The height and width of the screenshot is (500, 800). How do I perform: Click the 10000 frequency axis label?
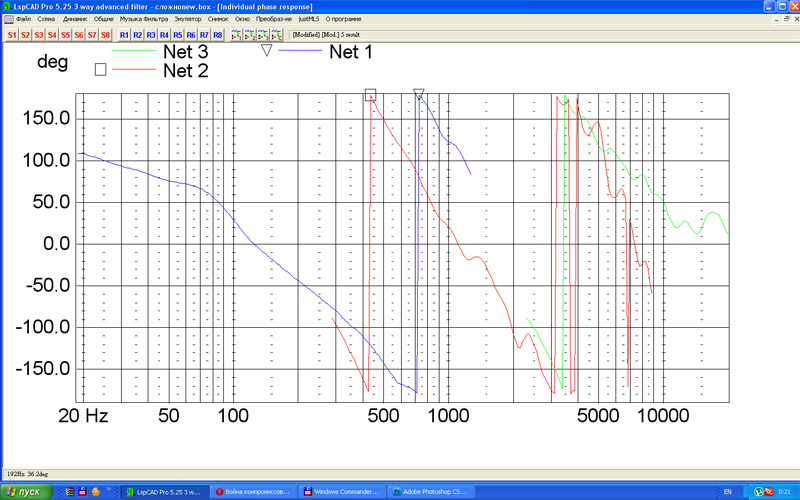[x=663, y=416]
